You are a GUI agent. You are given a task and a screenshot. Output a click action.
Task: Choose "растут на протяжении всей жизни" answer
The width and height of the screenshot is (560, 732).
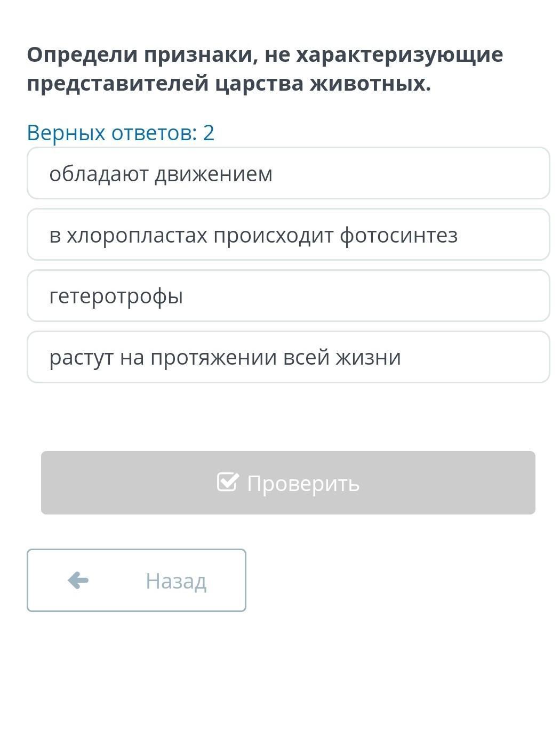(288, 357)
